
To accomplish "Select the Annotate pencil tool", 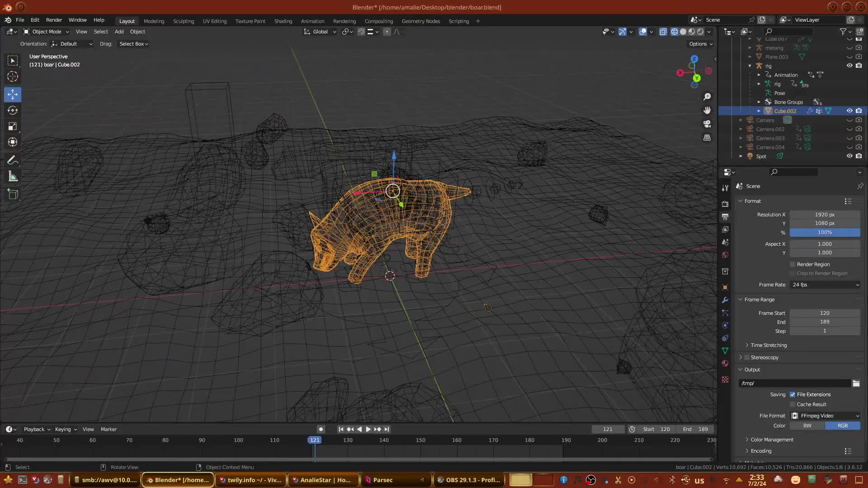I will pos(13,160).
